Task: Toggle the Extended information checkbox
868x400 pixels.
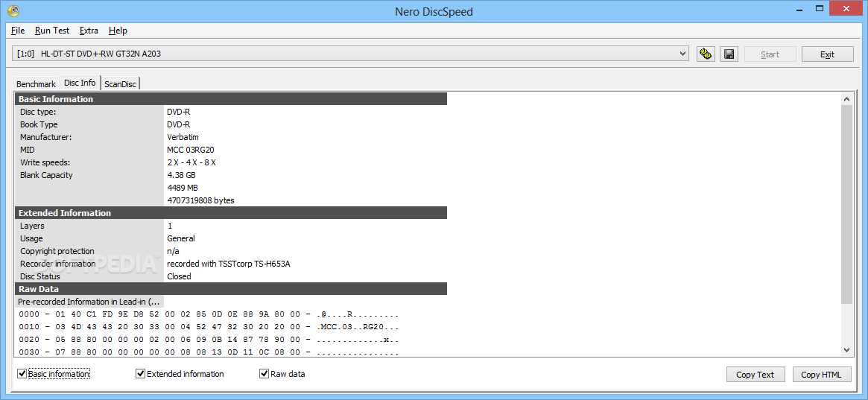Action: (x=141, y=374)
